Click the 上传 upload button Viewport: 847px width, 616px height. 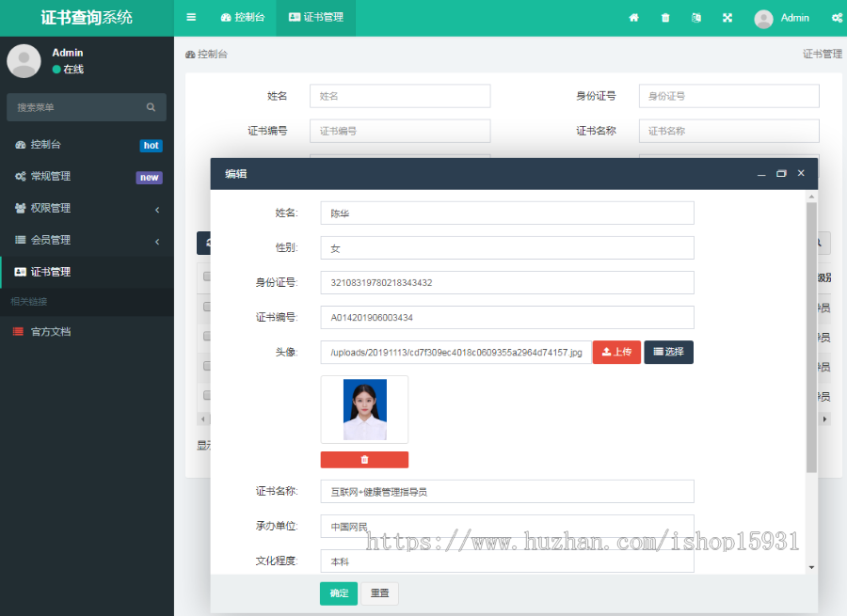click(616, 352)
